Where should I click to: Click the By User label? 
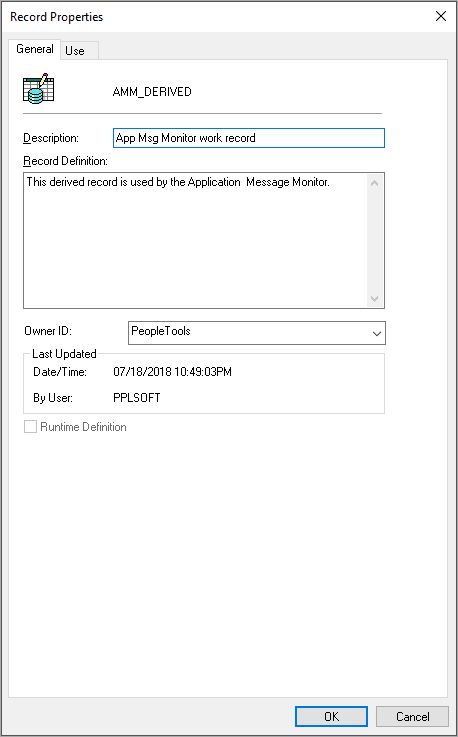click(x=53, y=398)
